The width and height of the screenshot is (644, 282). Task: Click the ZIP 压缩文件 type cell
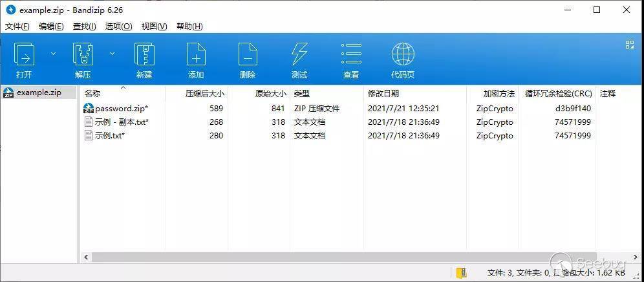click(x=317, y=109)
